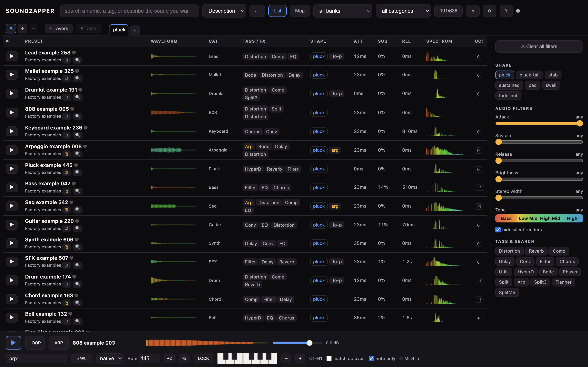Add a new tab next to pluck
This screenshot has height=367, width=588.
tap(135, 30)
